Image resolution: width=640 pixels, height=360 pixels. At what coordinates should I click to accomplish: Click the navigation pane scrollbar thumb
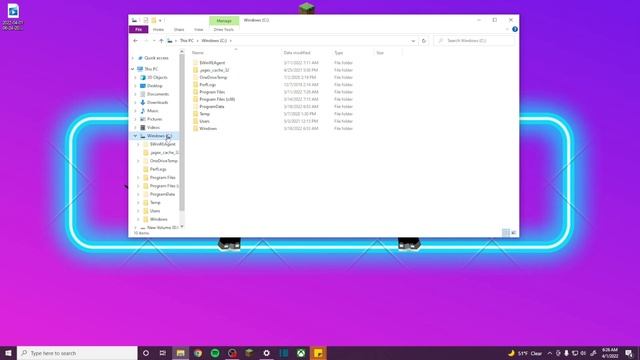pyautogui.click(x=182, y=133)
